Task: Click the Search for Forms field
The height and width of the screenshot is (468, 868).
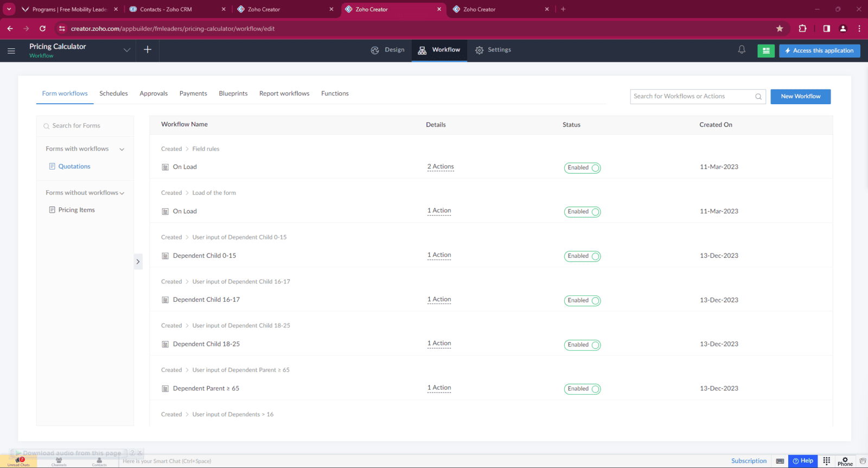Action: point(85,126)
